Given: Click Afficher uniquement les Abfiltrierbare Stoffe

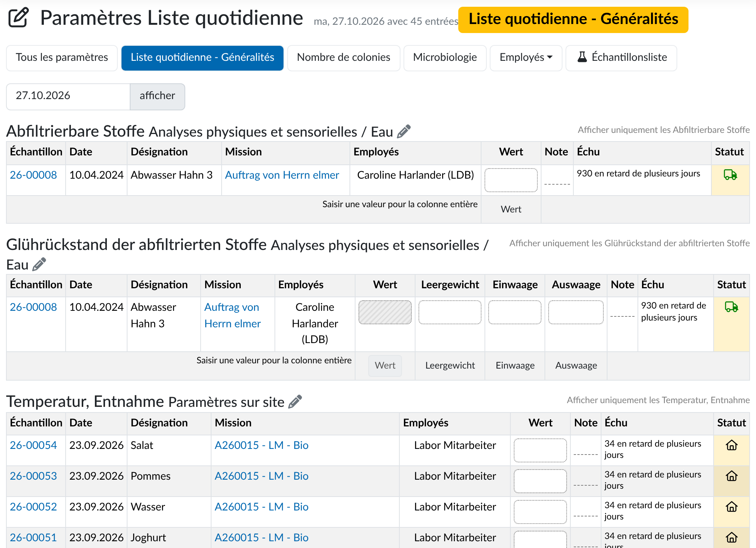Looking at the screenshot, I should click(664, 130).
